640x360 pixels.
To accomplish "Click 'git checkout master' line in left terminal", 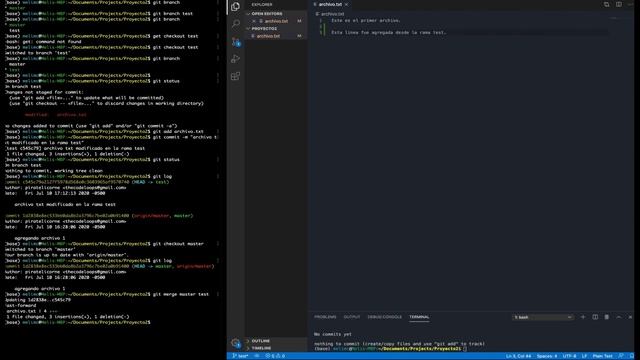I will pos(178,244).
